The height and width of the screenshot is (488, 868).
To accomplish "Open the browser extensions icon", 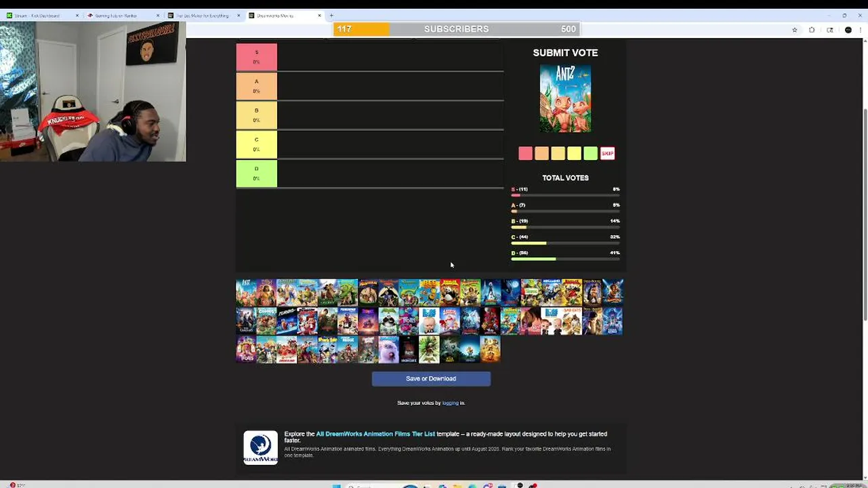I will (x=812, y=30).
